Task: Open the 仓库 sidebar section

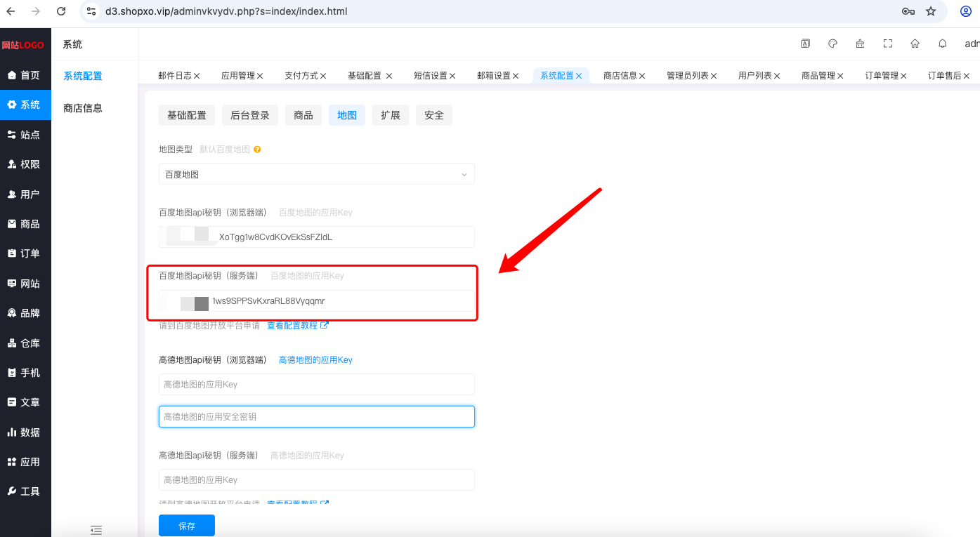Action: [25, 343]
